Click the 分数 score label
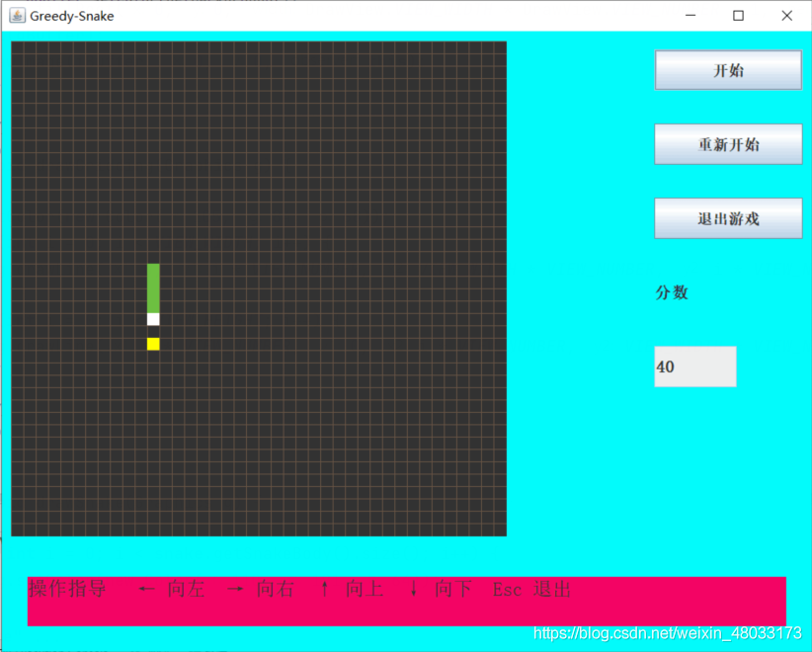812x652 pixels. 672,292
